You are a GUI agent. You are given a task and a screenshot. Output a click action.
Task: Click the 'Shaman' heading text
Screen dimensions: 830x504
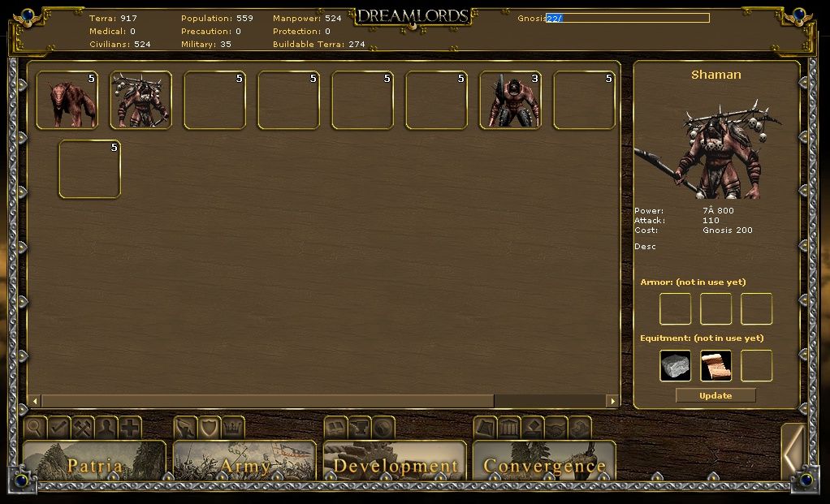coord(715,75)
